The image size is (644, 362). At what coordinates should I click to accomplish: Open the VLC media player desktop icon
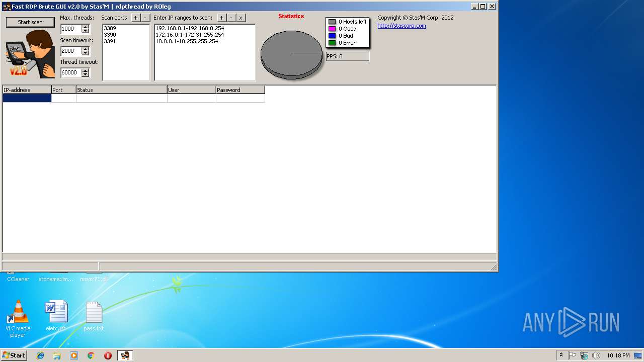click(18, 319)
